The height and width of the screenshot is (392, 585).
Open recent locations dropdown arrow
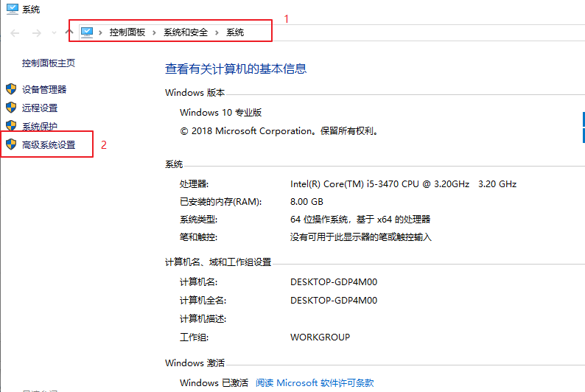pyautogui.click(x=54, y=33)
